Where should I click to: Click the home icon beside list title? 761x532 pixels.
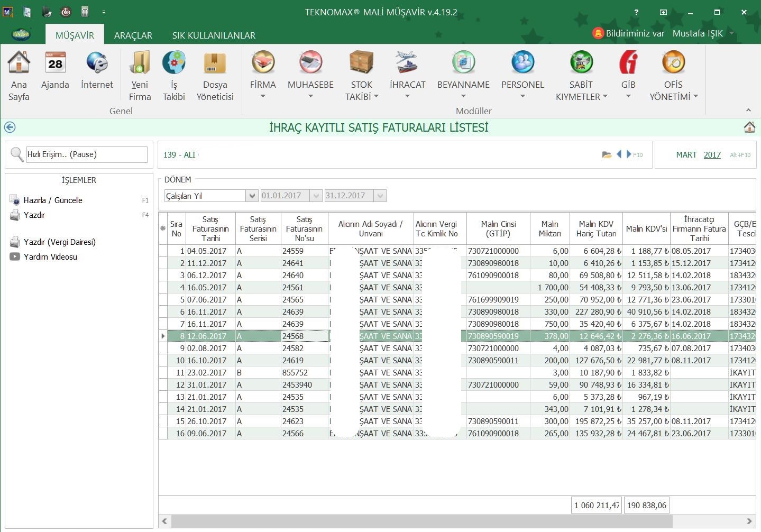coord(749,127)
